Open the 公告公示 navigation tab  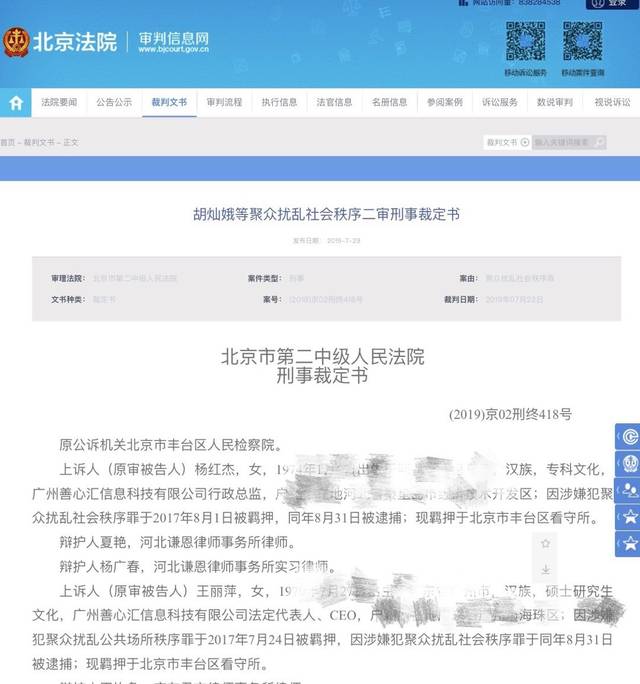pyautogui.click(x=114, y=102)
